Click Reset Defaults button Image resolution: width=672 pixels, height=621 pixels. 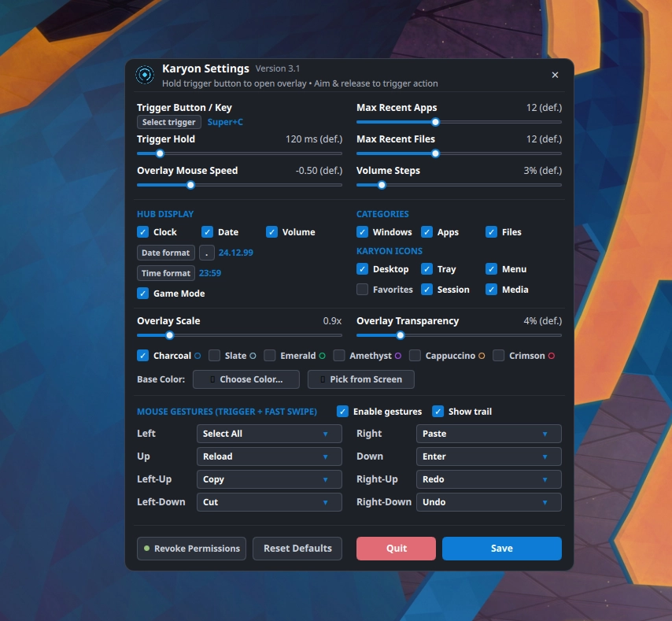[297, 549]
